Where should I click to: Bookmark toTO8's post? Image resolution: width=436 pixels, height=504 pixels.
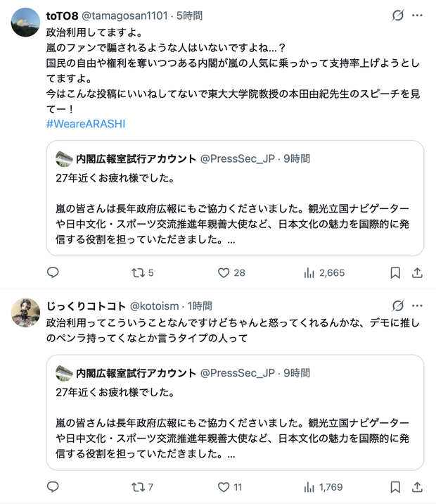pyautogui.click(x=395, y=273)
